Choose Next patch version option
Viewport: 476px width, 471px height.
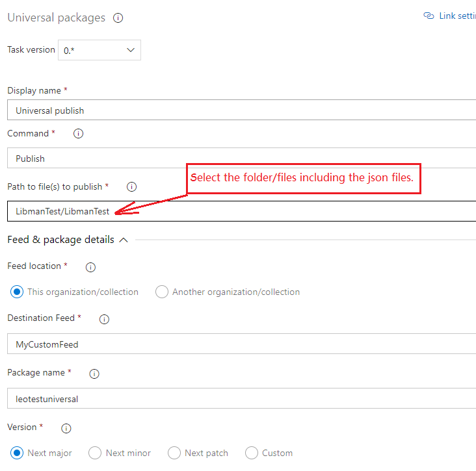[174, 453]
